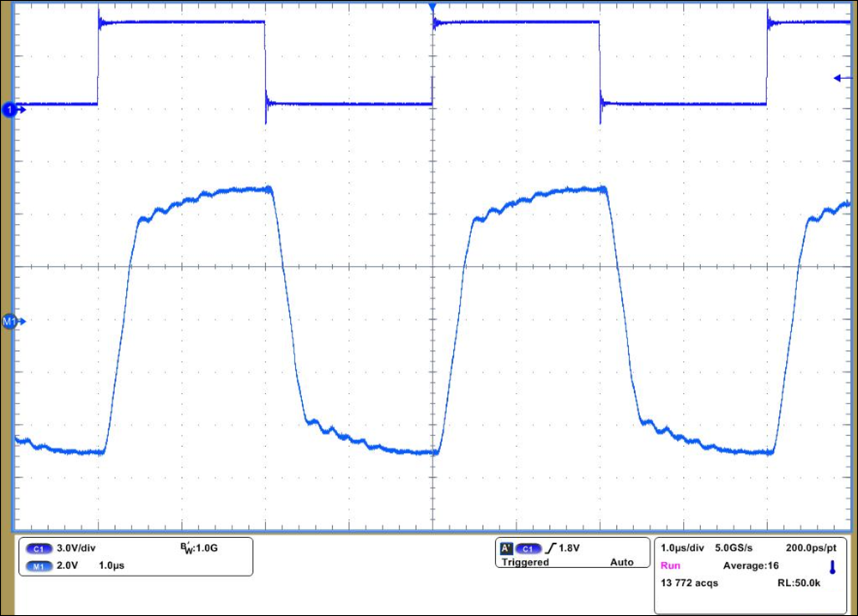Viewport: 858px width, 616px height.
Task: Toggle Average:16 acquisition mode
Action: [x=748, y=565]
